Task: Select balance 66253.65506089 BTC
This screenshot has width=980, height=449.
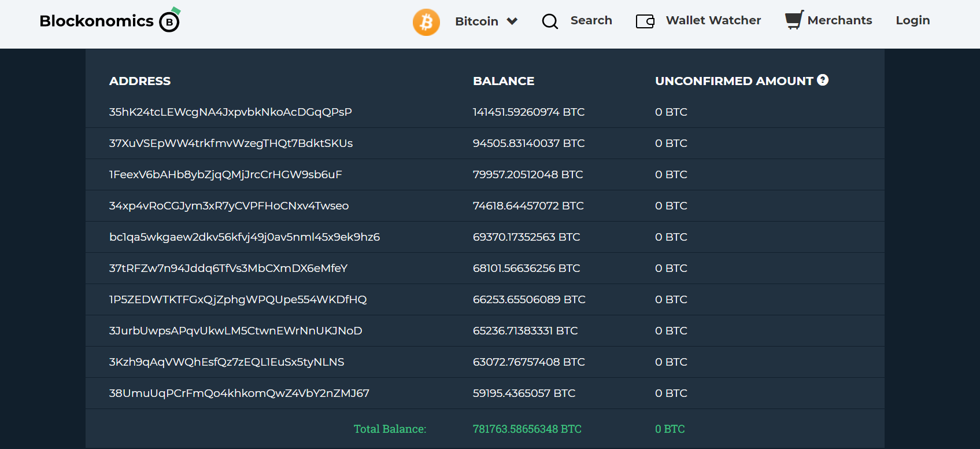Action: click(x=529, y=299)
